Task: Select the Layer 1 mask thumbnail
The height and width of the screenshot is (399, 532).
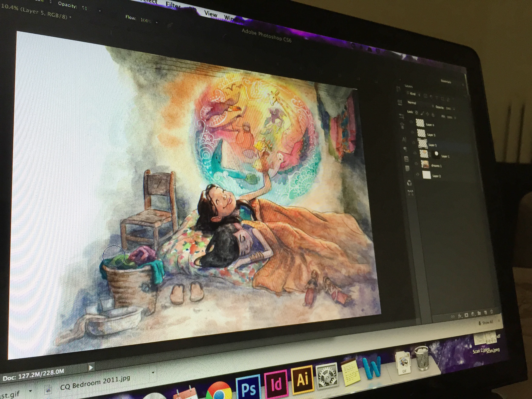Action: tap(436, 154)
